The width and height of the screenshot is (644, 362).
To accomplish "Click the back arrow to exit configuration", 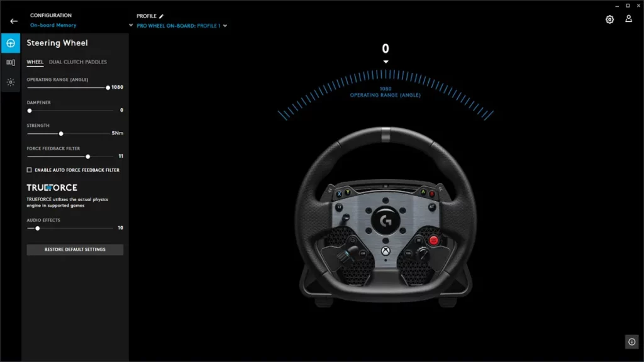I will (13, 20).
